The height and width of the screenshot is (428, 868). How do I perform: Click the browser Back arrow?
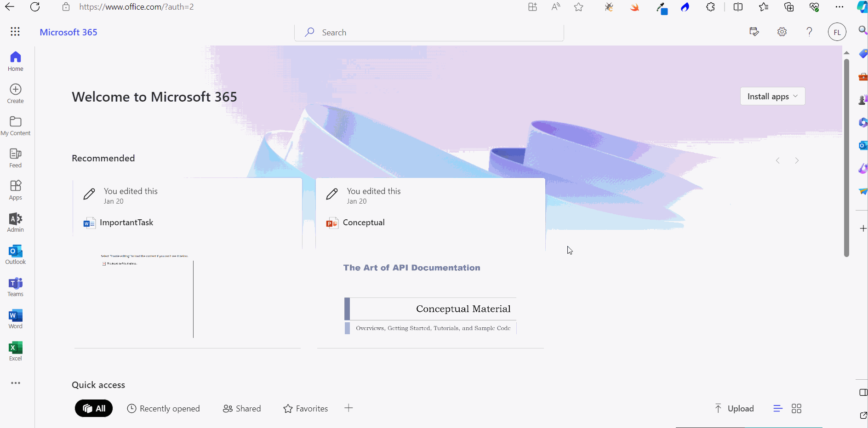click(10, 7)
